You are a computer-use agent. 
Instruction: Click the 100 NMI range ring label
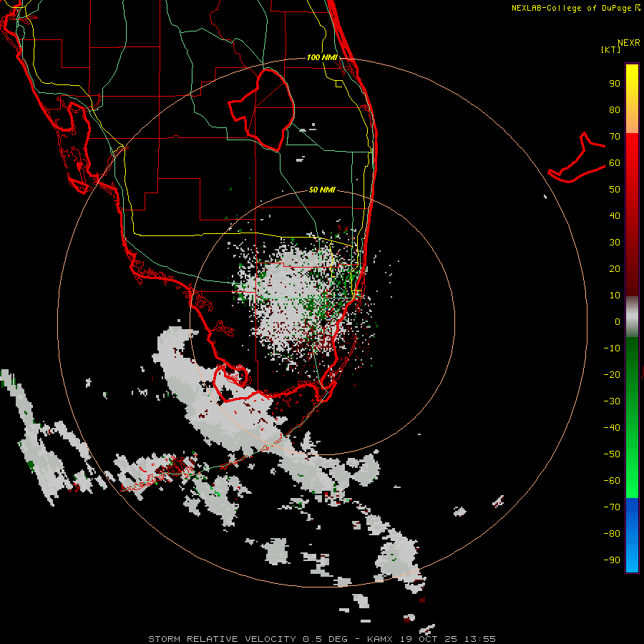[322, 57]
